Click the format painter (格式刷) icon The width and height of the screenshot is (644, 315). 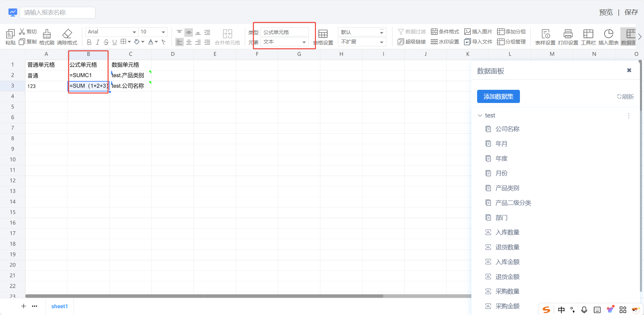[x=47, y=34]
